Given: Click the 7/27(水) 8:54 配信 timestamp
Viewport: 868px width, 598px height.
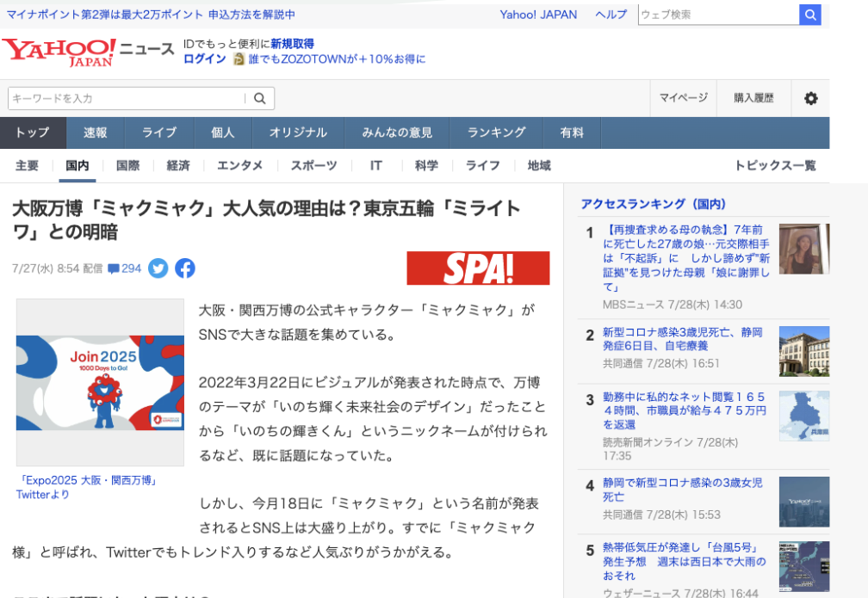Looking at the screenshot, I should tap(58, 268).
